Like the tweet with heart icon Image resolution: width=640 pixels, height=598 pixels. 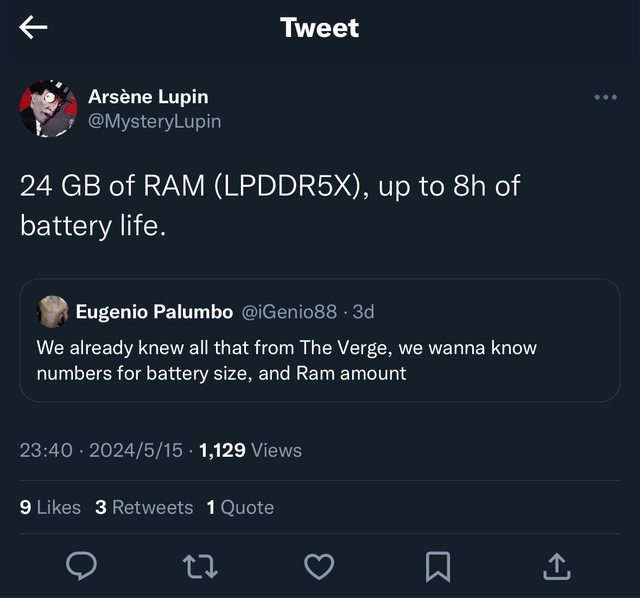pyautogui.click(x=318, y=567)
